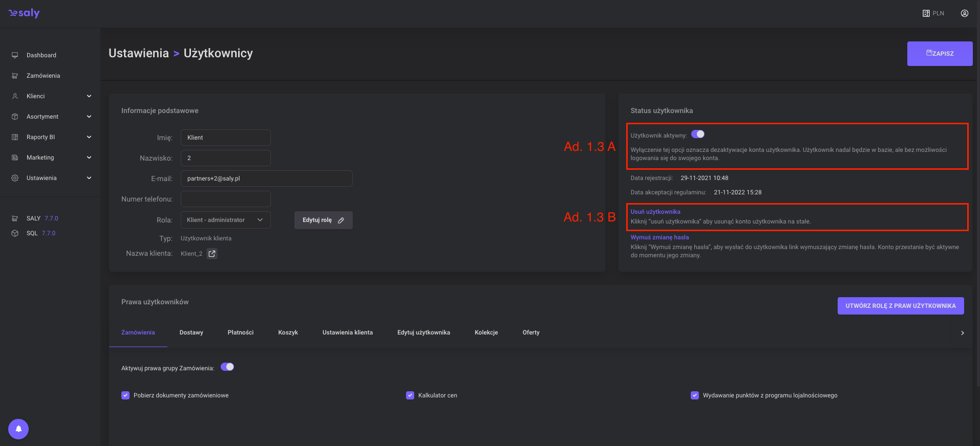Viewport: 980px width, 446px height.
Task: Open the Rola dropdown Klient - administrator
Action: point(225,220)
